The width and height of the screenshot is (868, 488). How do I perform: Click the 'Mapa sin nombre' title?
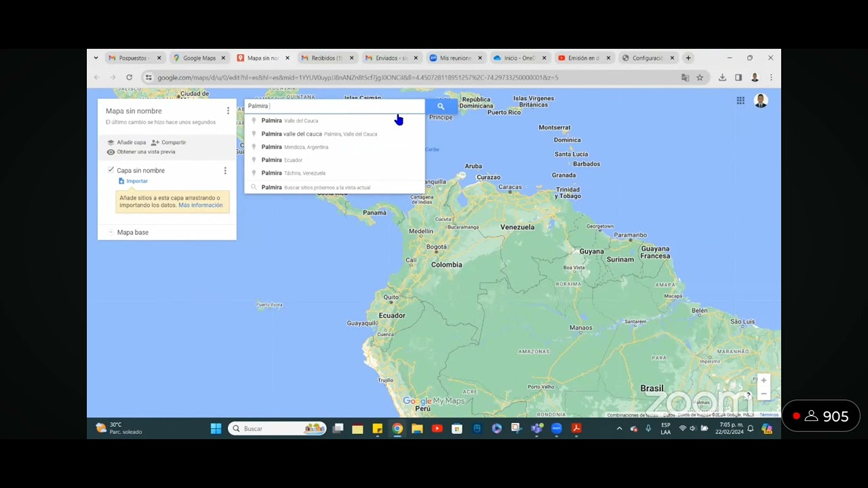(x=134, y=111)
